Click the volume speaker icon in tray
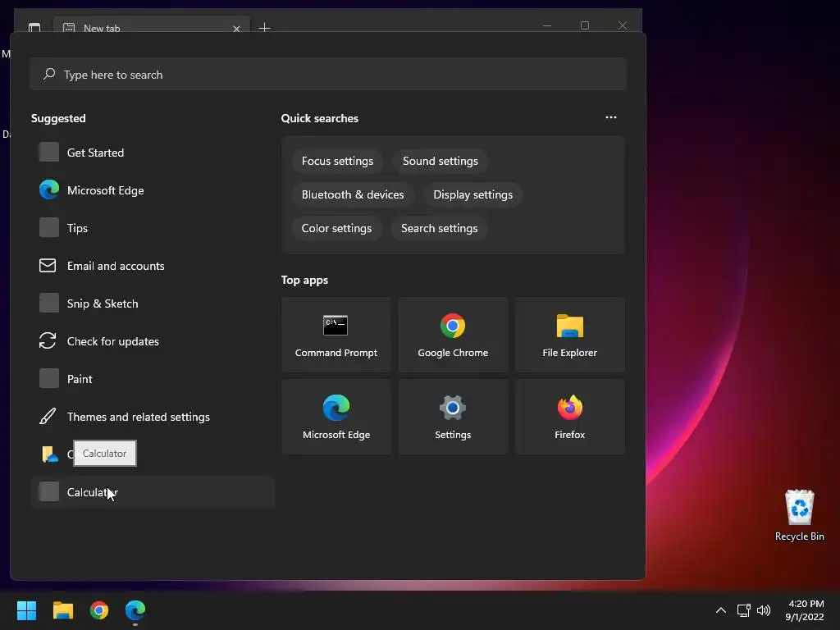The width and height of the screenshot is (840, 630). 764,610
